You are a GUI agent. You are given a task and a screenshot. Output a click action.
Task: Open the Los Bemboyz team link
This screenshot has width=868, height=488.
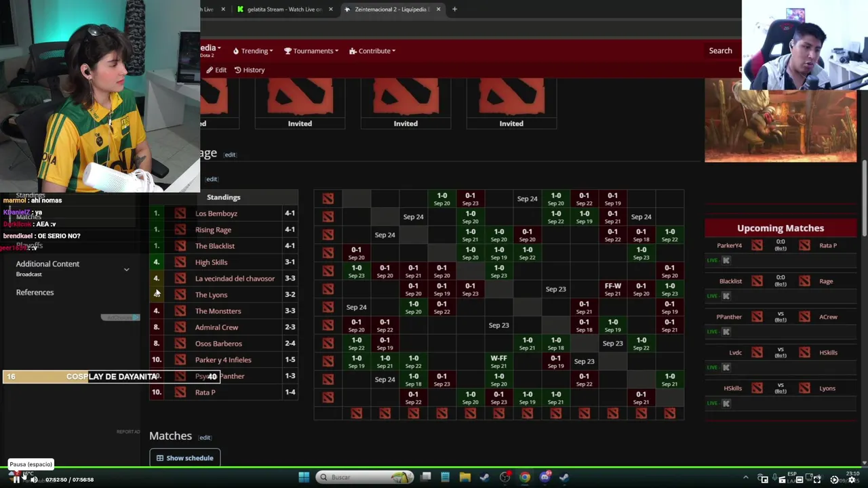216,213
